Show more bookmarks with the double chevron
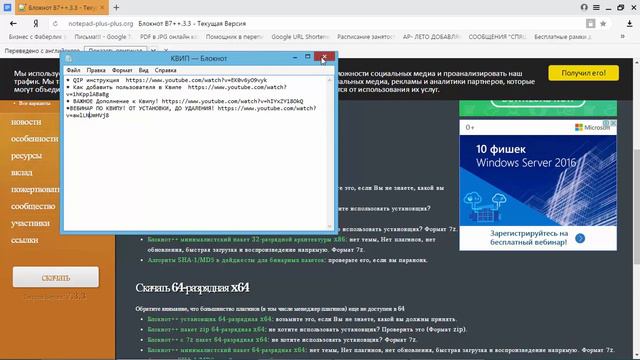The image size is (640, 360). click(x=622, y=37)
